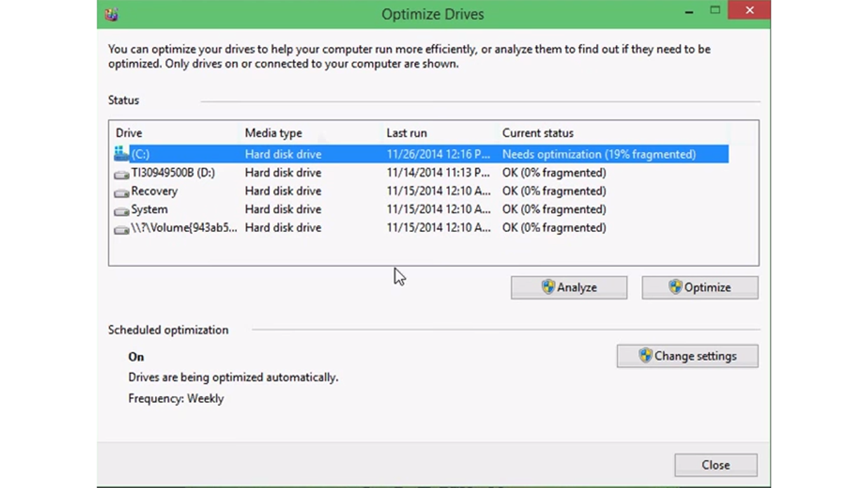The height and width of the screenshot is (488, 868).
Task: Click the 'Scheduled optimization' section heading
Action: click(x=168, y=330)
